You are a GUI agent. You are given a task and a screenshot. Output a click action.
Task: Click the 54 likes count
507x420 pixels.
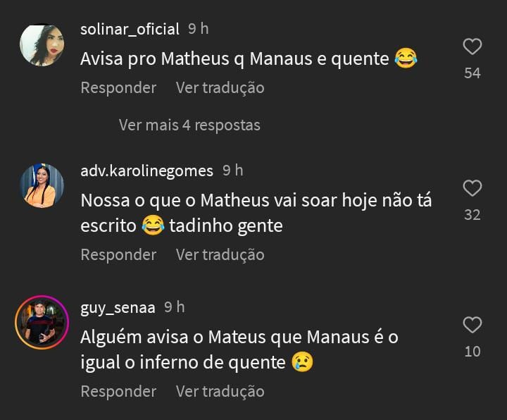pyautogui.click(x=472, y=73)
